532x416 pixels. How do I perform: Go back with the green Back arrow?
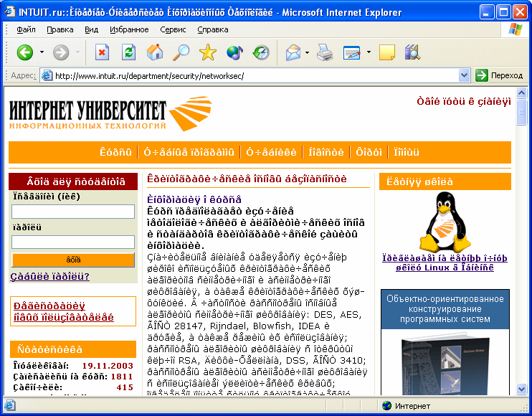(25, 52)
